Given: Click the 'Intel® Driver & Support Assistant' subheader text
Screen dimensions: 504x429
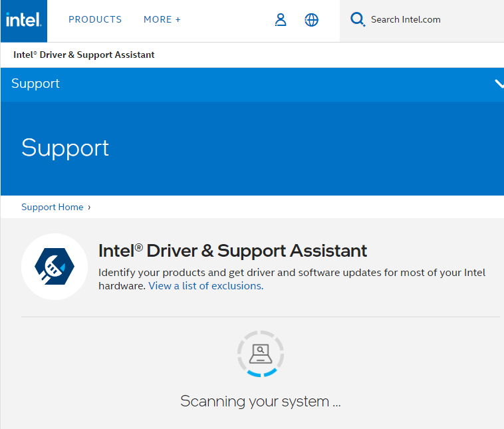Looking at the screenshot, I should click(x=84, y=55).
